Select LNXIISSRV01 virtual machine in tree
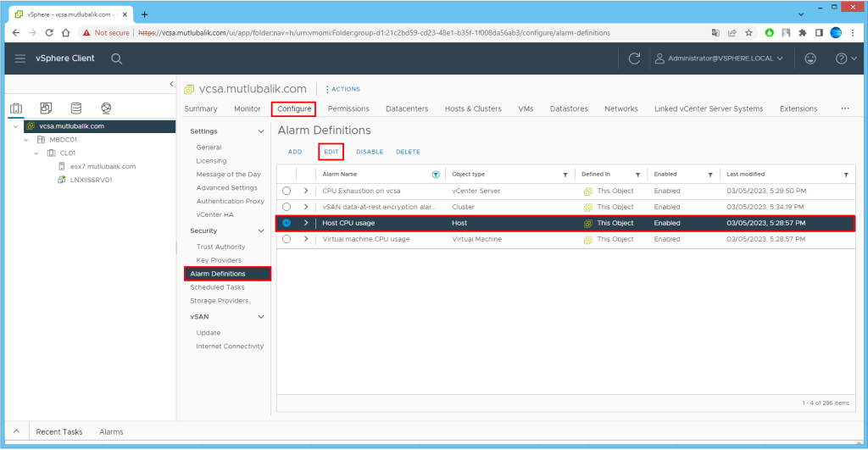The image size is (868, 450). click(91, 180)
